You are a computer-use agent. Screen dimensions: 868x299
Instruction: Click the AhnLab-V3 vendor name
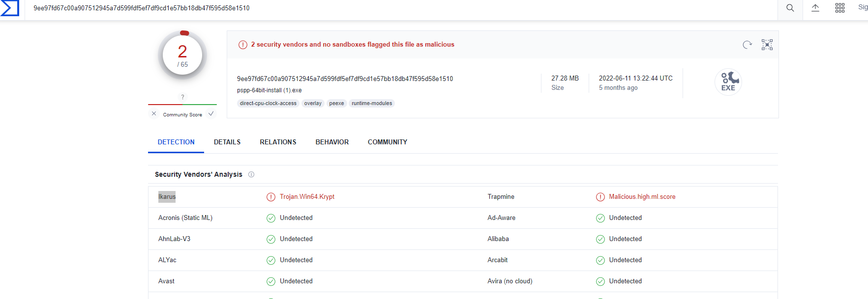click(174, 239)
